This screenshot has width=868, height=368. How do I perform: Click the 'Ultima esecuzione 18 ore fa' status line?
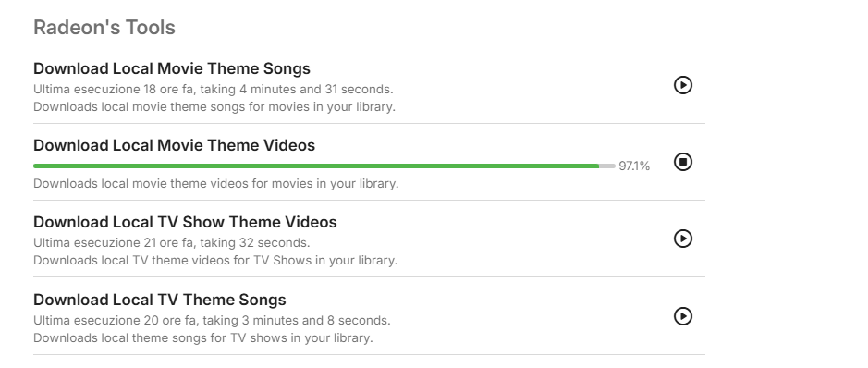coord(214,89)
